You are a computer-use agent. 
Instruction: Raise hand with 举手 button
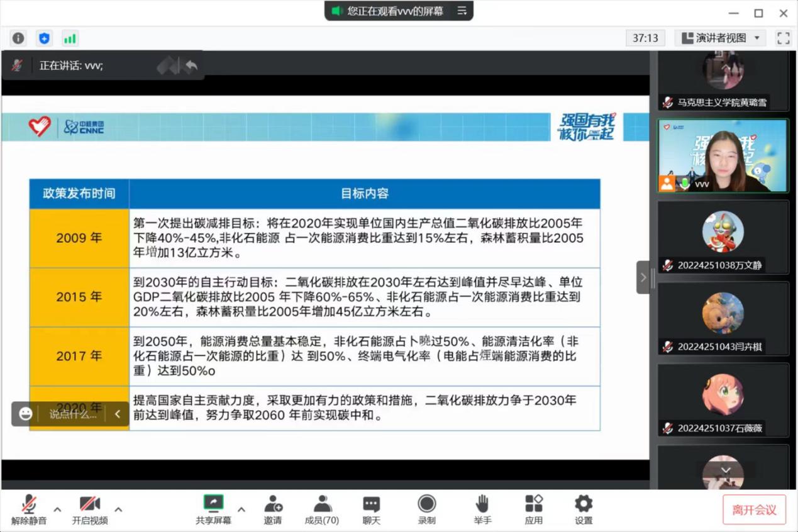482,509
